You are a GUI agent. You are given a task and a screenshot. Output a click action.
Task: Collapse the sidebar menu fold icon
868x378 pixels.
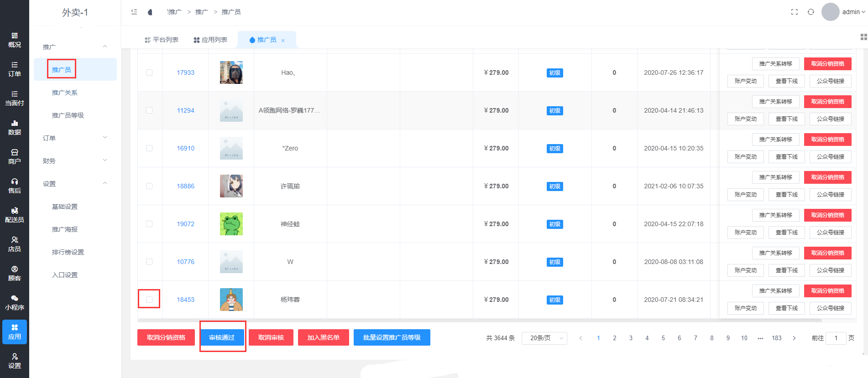[134, 12]
